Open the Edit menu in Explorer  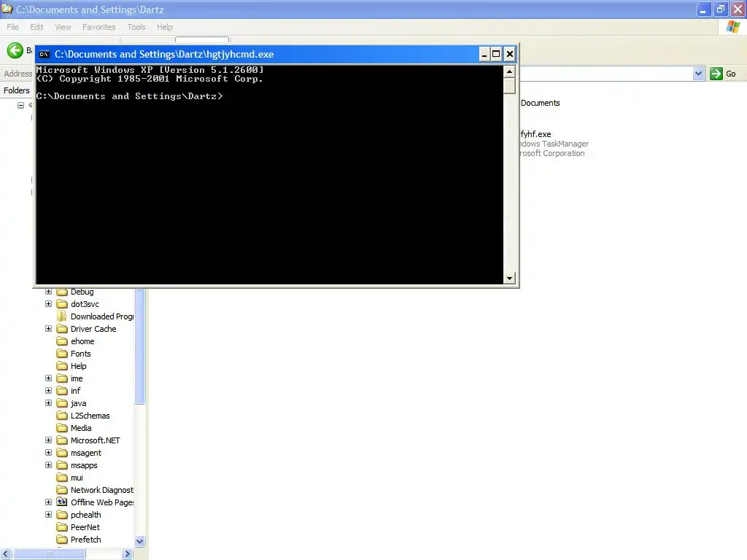click(x=36, y=27)
